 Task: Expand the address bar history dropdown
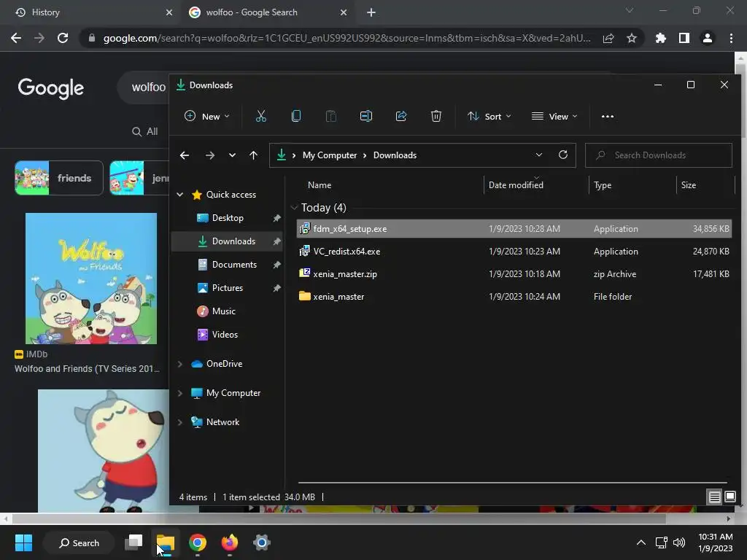(x=539, y=155)
